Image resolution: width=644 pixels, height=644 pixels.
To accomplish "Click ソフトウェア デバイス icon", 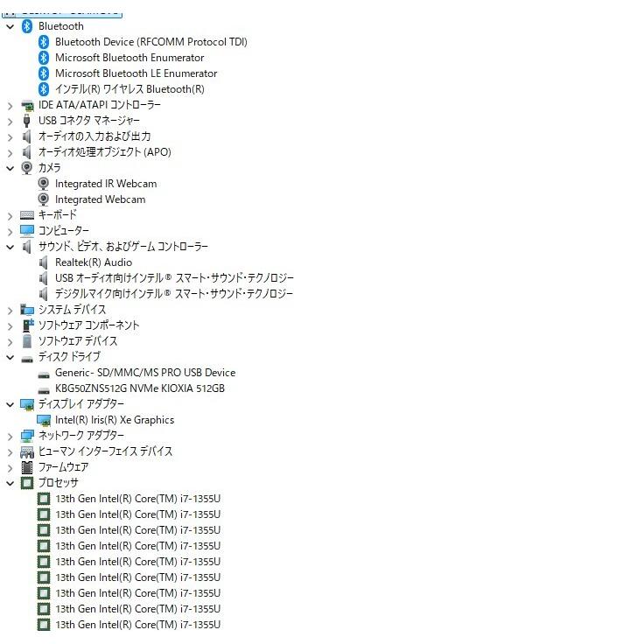I will pos(27,341).
